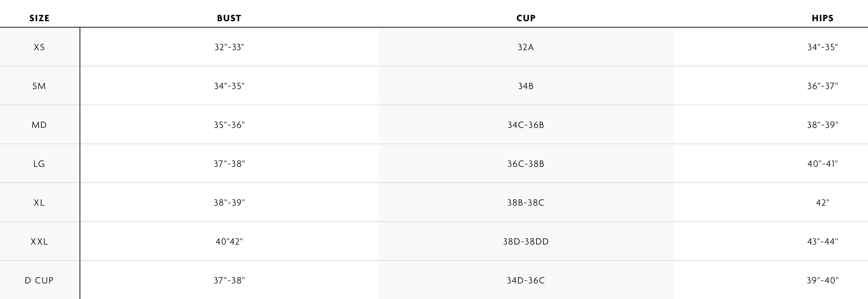Select the XXL size row label
Viewport: 868px width, 299px height.
click(39, 242)
